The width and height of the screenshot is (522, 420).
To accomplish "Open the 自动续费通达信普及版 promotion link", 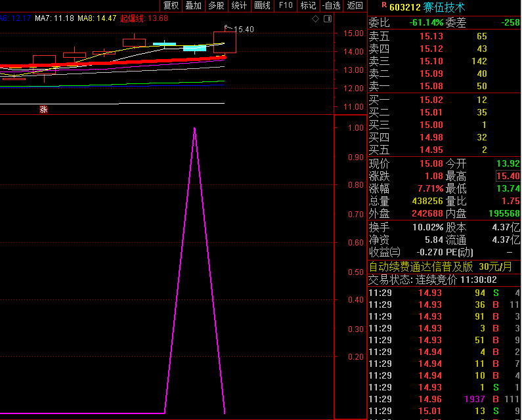I will (420, 266).
